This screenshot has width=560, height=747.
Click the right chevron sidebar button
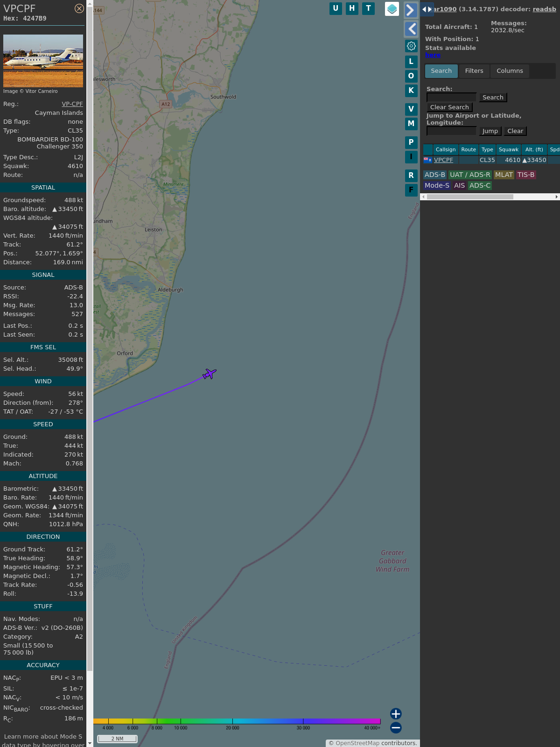[x=411, y=10]
